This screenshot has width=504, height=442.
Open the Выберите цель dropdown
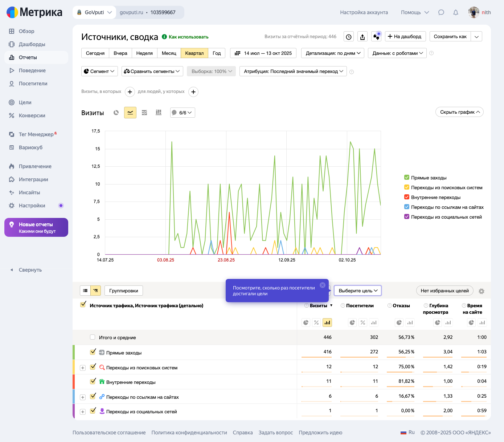pyautogui.click(x=358, y=291)
